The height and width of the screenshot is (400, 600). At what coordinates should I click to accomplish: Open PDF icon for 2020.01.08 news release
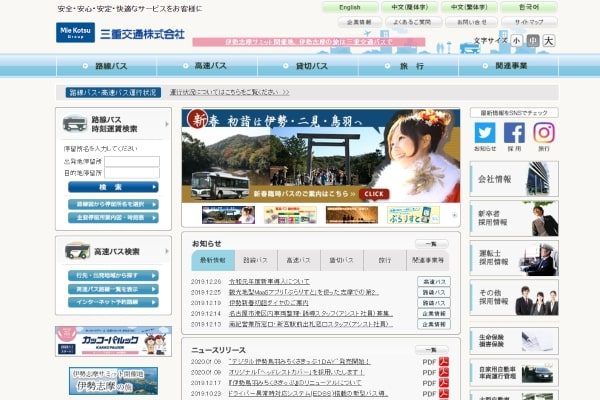(443, 362)
